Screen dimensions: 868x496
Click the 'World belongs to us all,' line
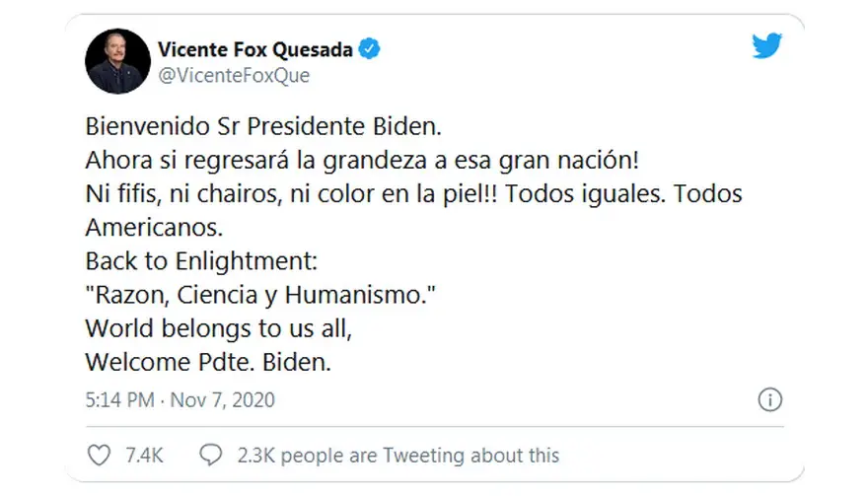click(219, 328)
